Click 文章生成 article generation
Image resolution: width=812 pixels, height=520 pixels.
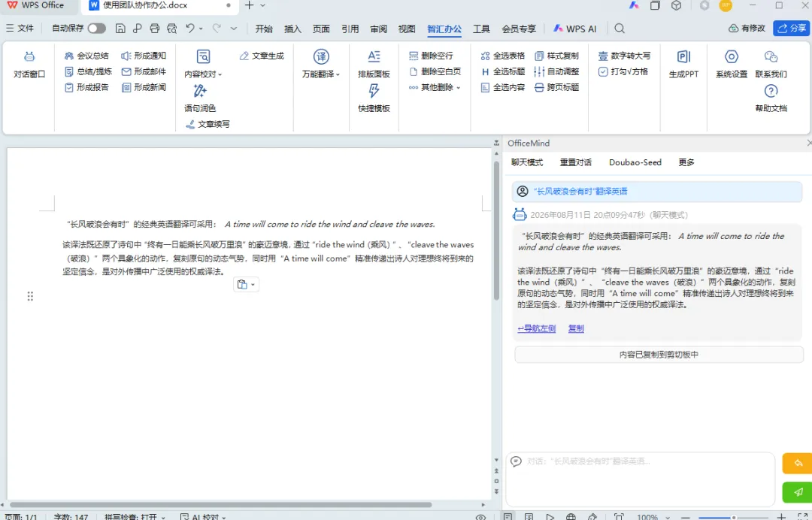(x=262, y=56)
